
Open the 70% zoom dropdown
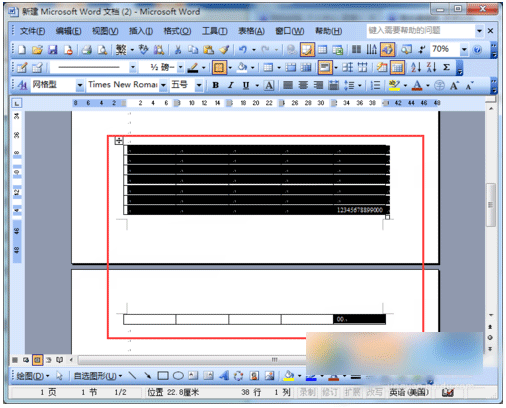(x=464, y=50)
